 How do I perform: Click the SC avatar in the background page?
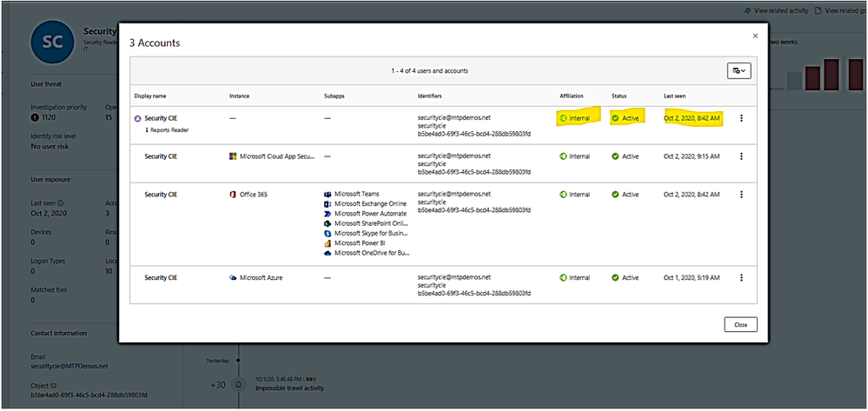tap(54, 42)
